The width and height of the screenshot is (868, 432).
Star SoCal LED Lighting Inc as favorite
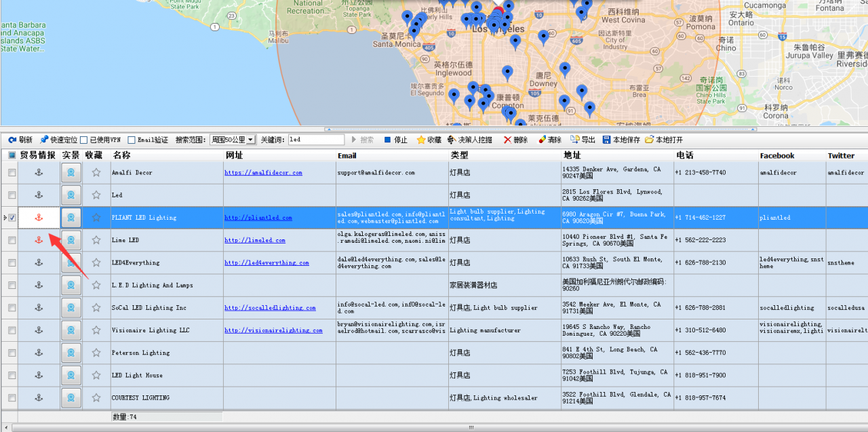pos(96,308)
